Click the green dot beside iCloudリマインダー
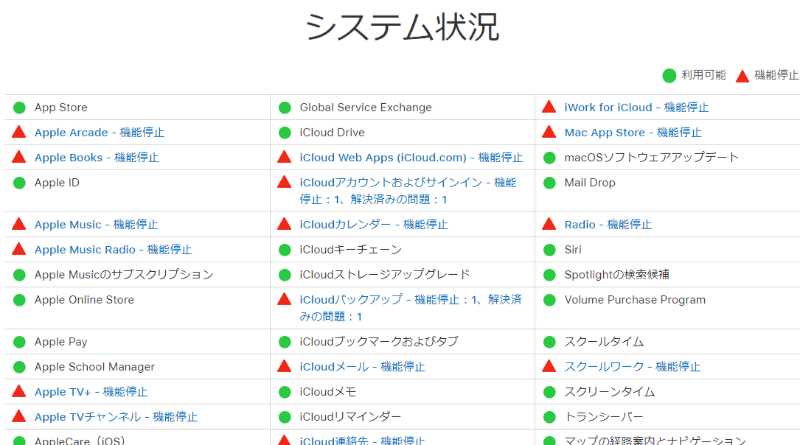The height and width of the screenshot is (445, 800). [285, 417]
